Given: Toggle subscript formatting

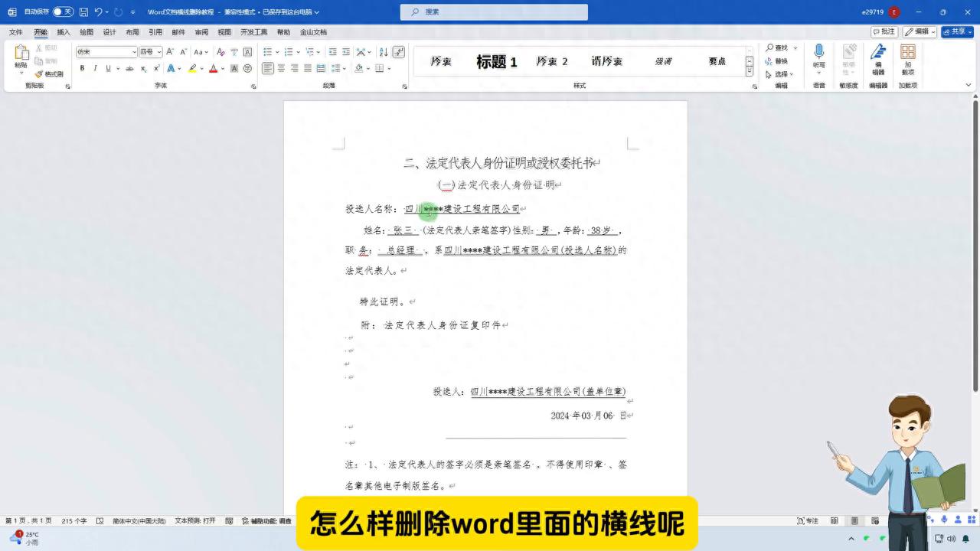Looking at the screenshot, I should pyautogui.click(x=143, y=68).
